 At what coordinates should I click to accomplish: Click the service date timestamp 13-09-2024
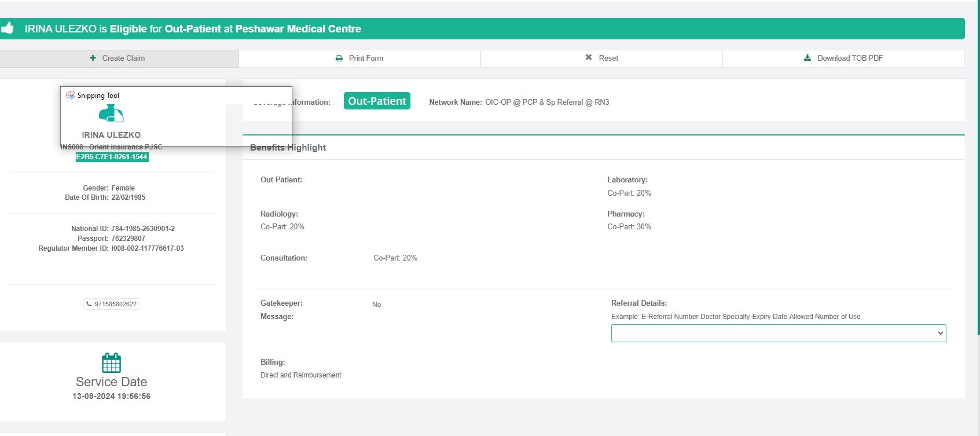[111, 397]
